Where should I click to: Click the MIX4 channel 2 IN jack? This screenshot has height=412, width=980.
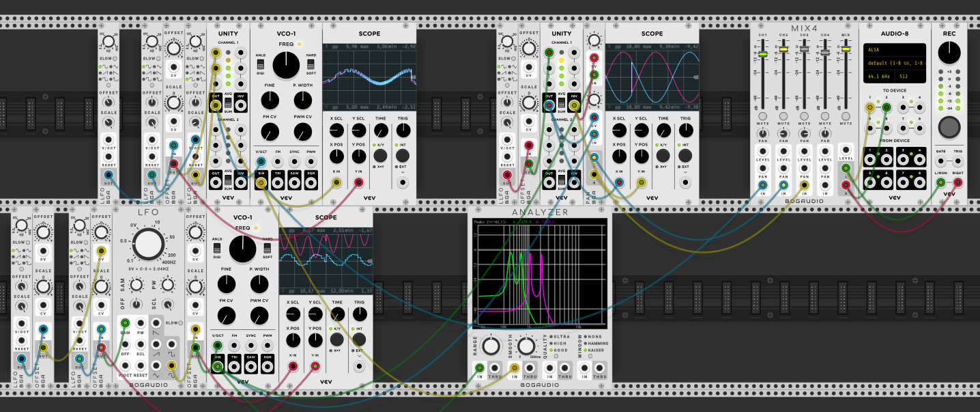click(783, 184)
